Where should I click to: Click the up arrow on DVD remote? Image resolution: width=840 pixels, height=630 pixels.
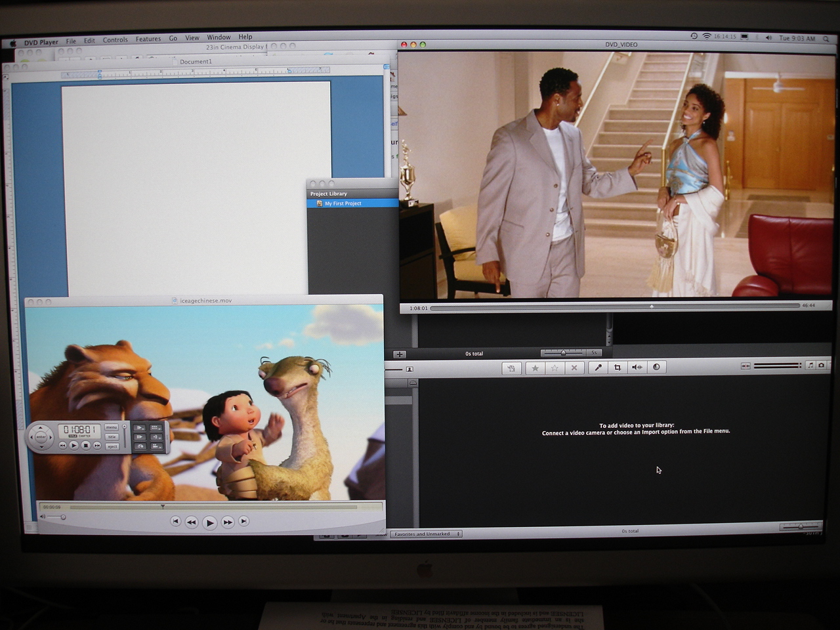(41, 428)
